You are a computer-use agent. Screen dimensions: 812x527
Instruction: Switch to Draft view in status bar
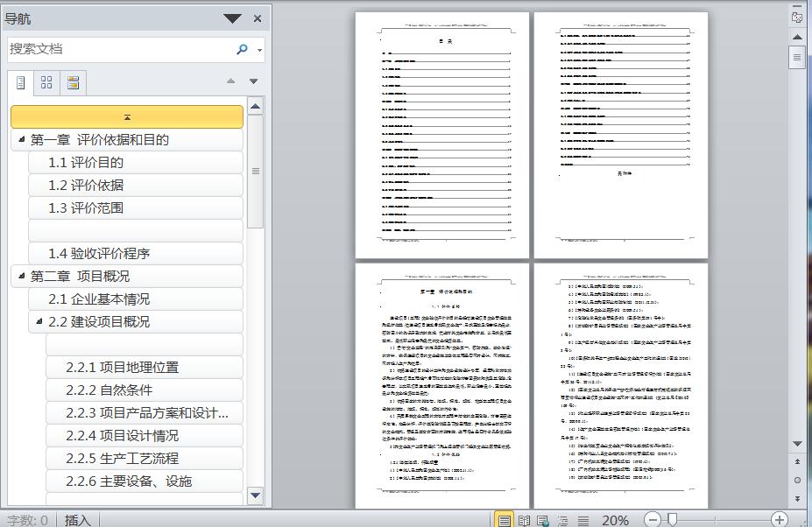[x=583, y=520]
